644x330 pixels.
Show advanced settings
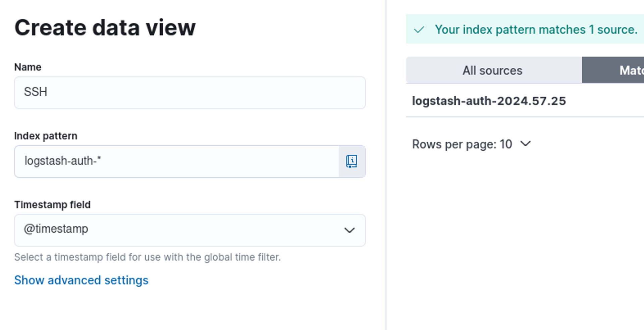click(x=81, y=280)
